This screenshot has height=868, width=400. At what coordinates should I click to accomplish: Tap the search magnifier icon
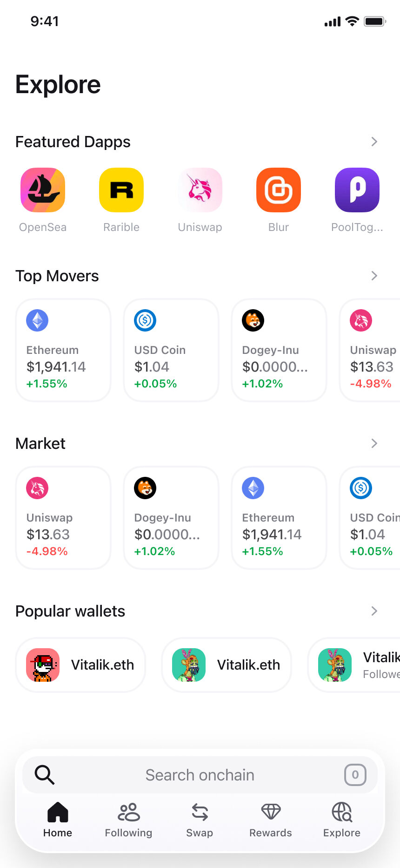pyautogui.click(x=45, y=775)
